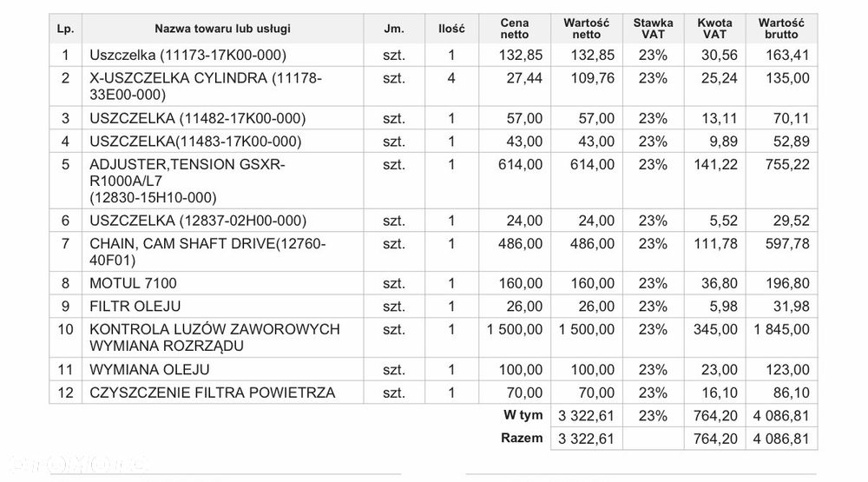This screenshot has width=868, height=482.
Task: Select the "X-USZCZELKA CYLINDRA" item cell
Action: click(206, 86)
